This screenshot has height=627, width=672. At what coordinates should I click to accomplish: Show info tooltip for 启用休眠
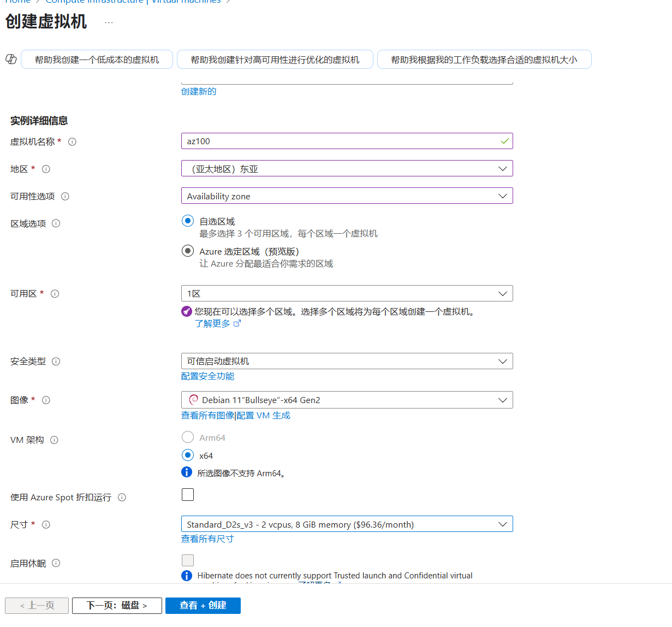56,563
